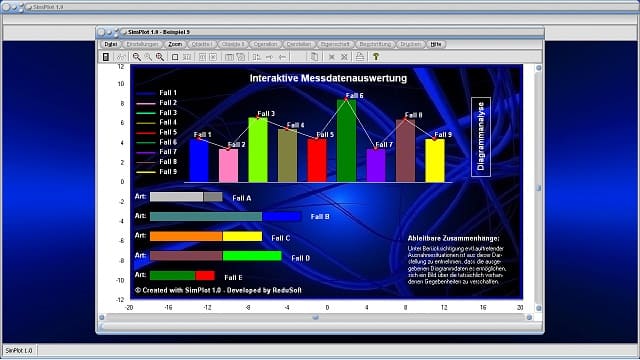Click the down arrow of the vertical scrollbar
This screenshot has width=640, height=360.
coord(539,308)
